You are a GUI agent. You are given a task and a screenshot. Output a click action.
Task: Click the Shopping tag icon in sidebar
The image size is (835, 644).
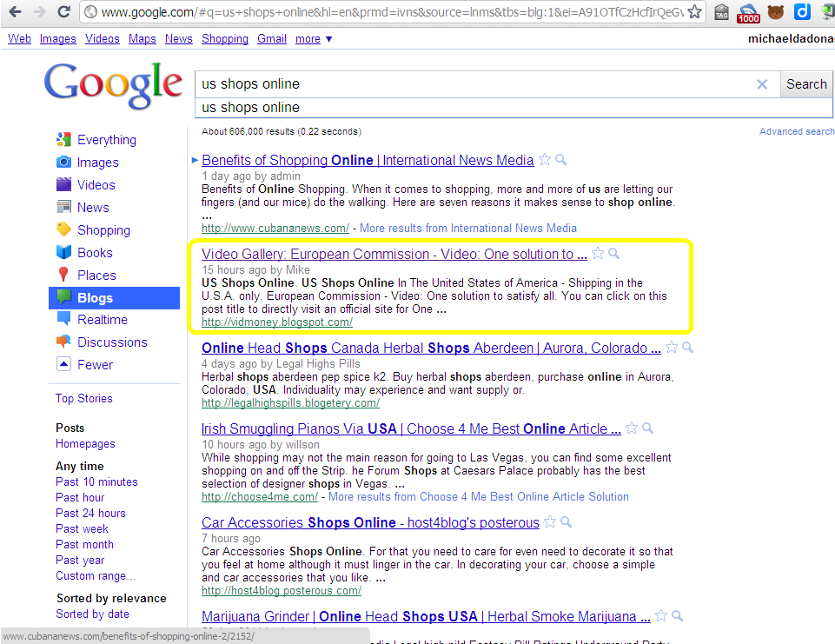63,229
